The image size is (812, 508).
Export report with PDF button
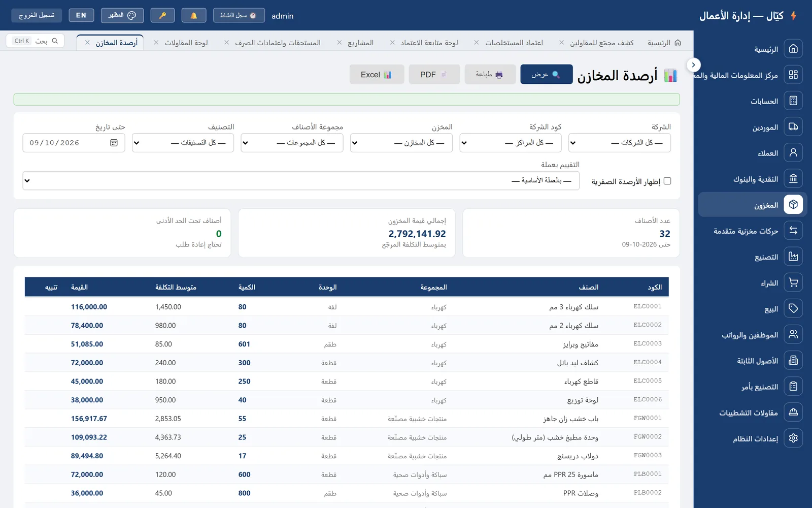coord(434,74)
